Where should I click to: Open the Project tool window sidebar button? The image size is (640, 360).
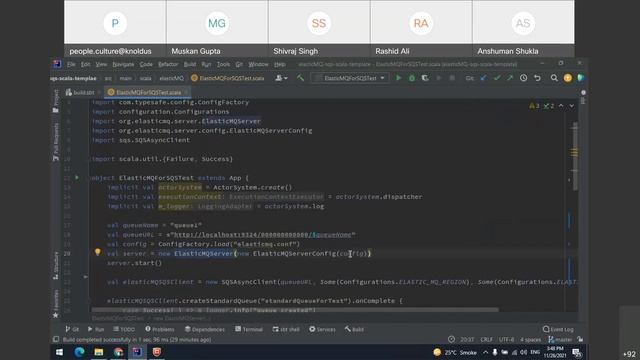(x=56, y=101)
